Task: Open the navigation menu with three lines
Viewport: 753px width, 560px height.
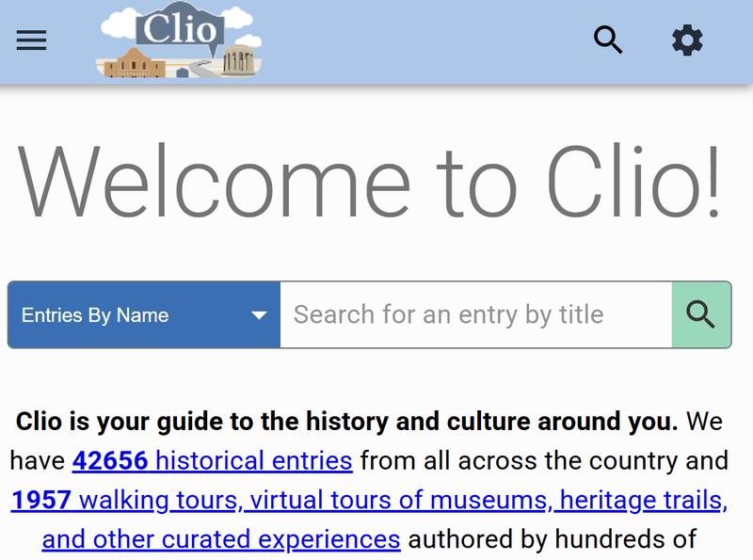Action: (x=31, y=40)
